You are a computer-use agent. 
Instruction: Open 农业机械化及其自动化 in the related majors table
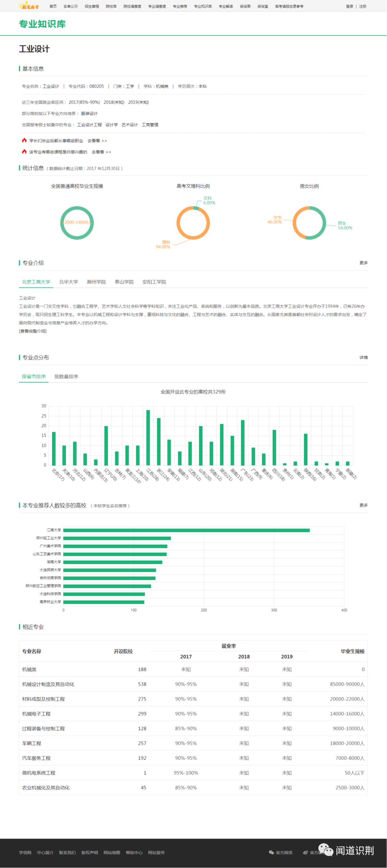(46, 787)
